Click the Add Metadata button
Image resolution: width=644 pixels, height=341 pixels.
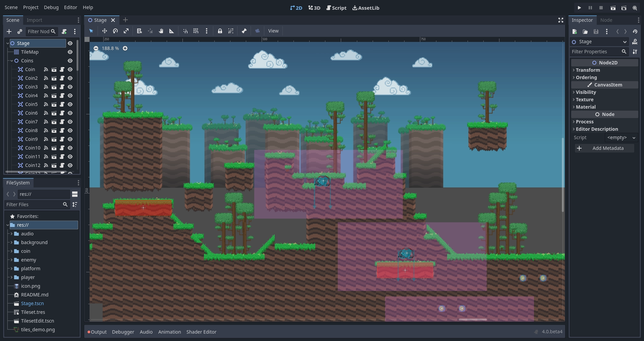click(x=604, y=148)
